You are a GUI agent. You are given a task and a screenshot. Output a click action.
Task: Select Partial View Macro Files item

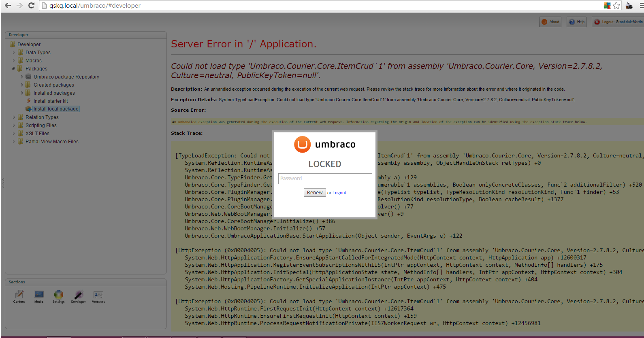(x=52, y=142)
